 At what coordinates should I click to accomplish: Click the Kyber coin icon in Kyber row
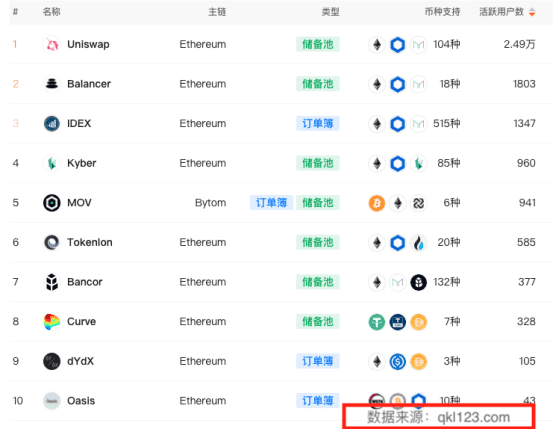[419, 164]
